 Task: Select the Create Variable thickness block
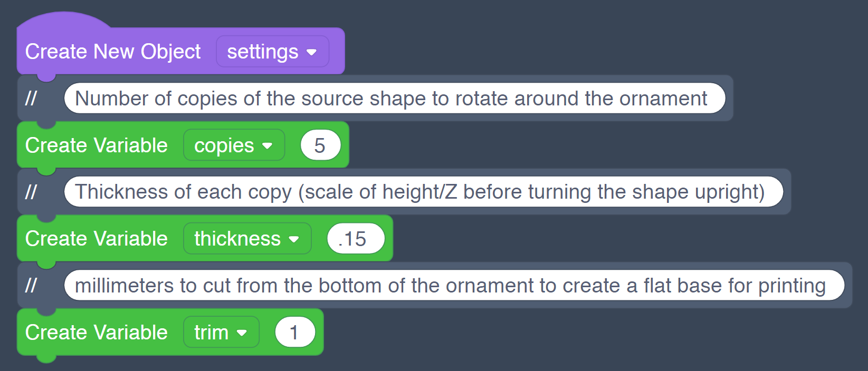(x=97, y=238)
